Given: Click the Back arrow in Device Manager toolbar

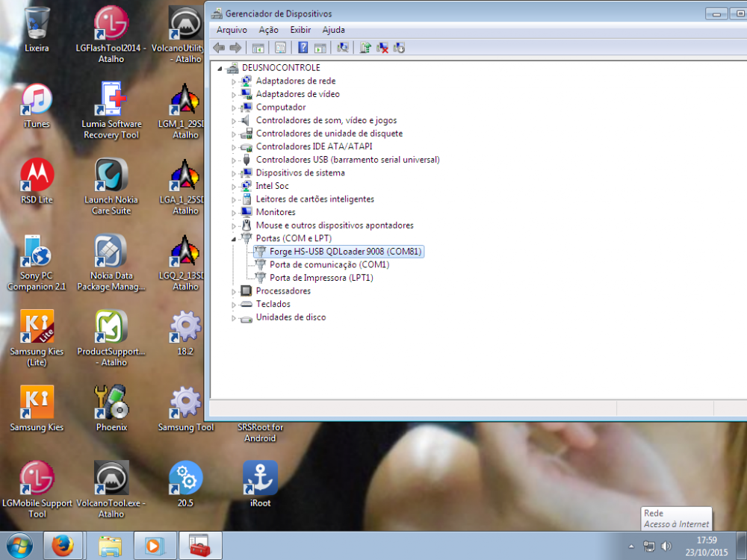Looking at the screenshot, I should [219, 48].
